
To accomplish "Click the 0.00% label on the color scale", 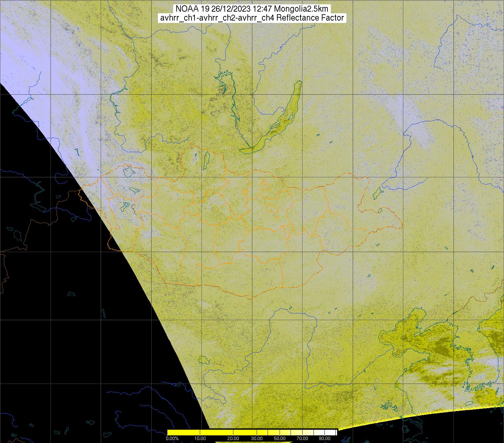I will click(172, 438).
